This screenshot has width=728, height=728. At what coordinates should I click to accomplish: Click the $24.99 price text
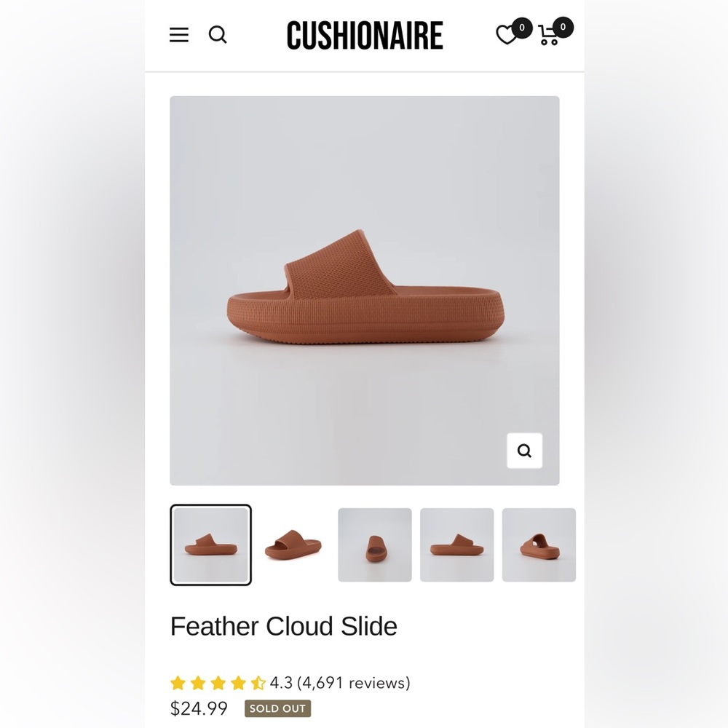[198, 708]
